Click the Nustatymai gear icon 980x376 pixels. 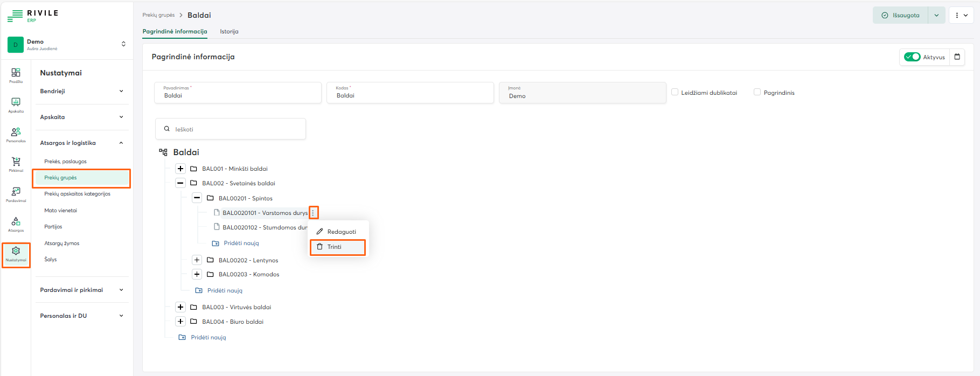click(16, 253)
